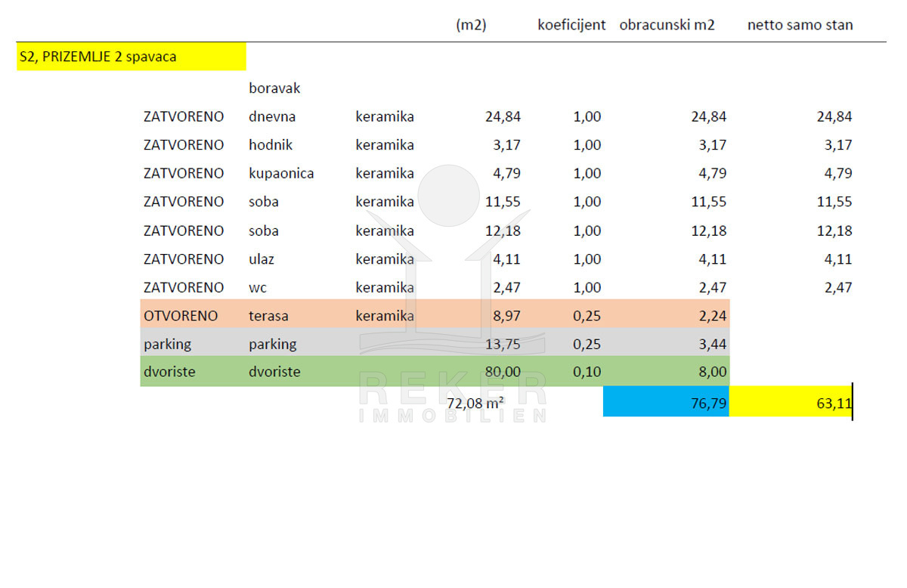
Task: Click the 'ulaz' room name cell
Action: [x=262, y=259]
